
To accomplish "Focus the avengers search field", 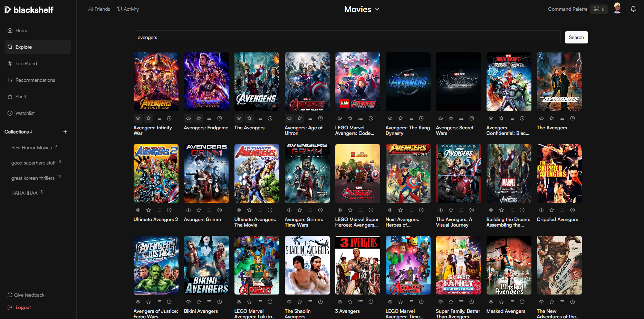I will (347, 37).
